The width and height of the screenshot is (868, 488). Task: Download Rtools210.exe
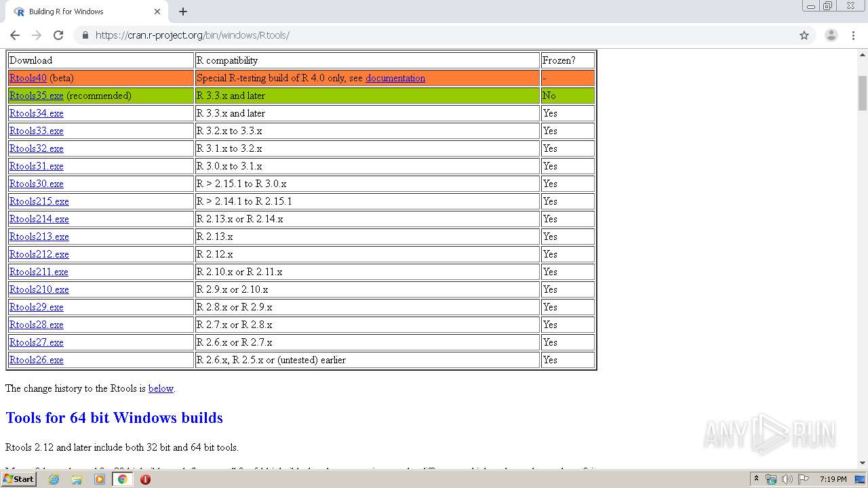pyautogui.click(x=39, y=289)
